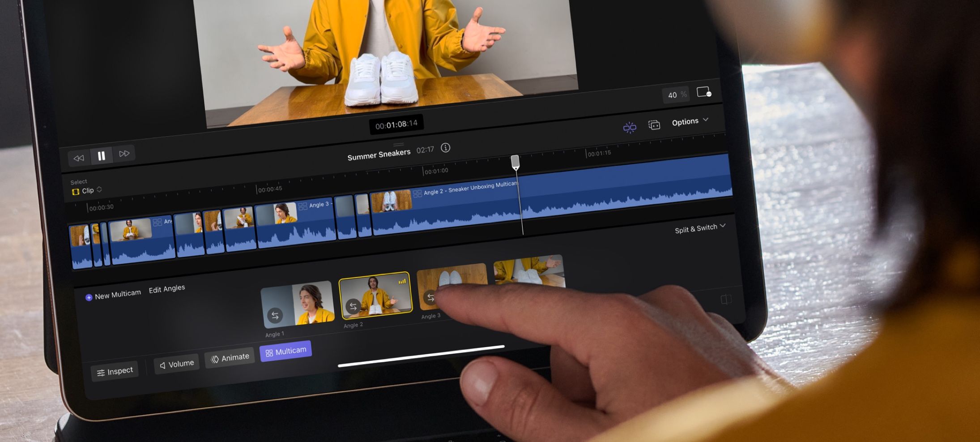Open the Options dropdown
Viewport: 980px width, 442px height.
point(690,121)
